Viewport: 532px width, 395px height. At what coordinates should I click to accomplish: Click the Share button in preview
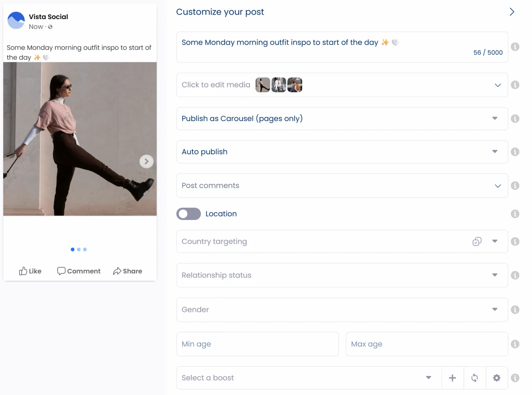pyautogui.click(x=127, y=271)
